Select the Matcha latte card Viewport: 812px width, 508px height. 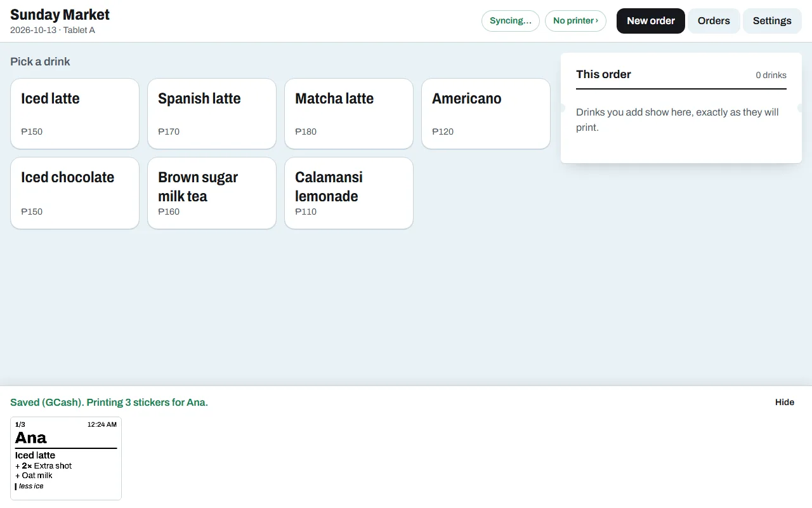point(349,114)
